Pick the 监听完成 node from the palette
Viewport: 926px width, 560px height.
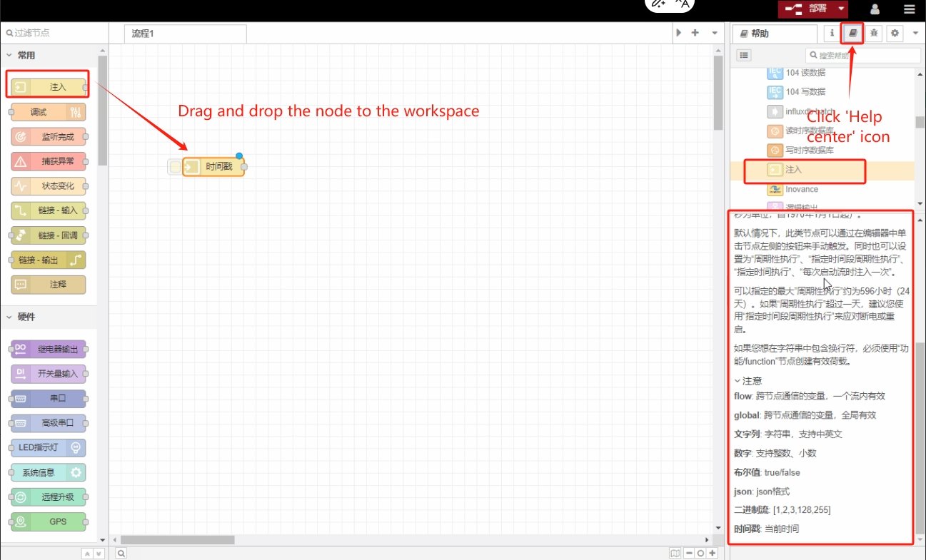49,136
